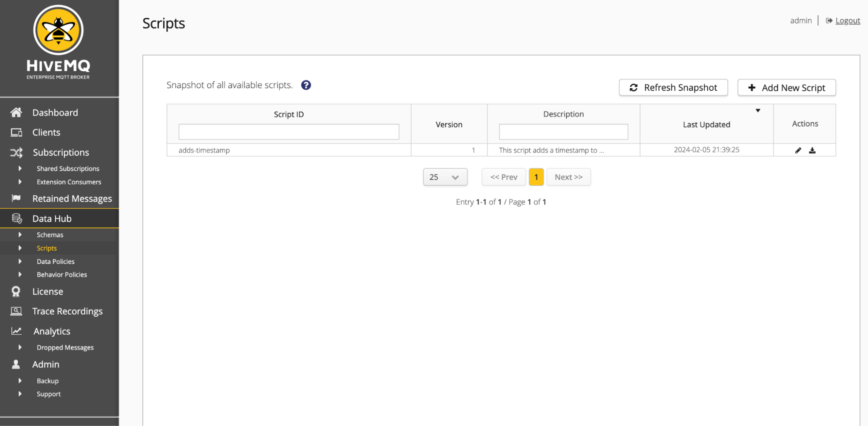Click the Next >> pagination button
The image size is (868, 426).
pos(568,177)
